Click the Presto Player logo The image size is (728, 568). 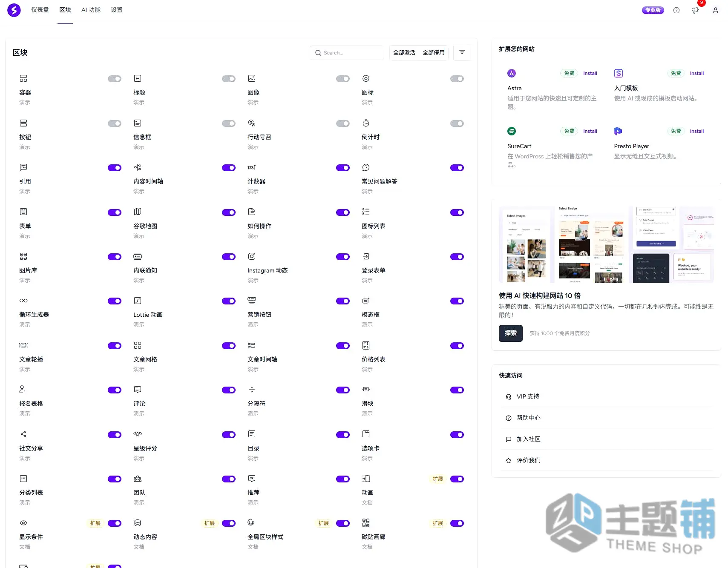[618, 131]
